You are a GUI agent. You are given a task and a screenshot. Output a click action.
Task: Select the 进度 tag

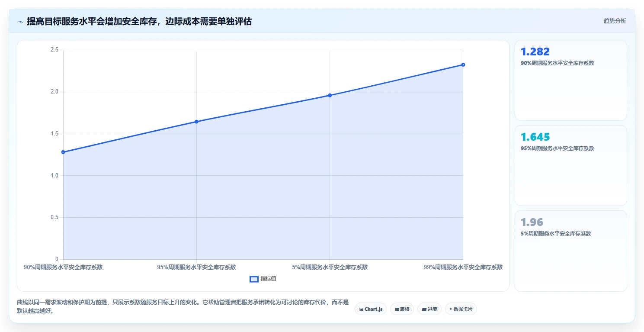(429, 309)
